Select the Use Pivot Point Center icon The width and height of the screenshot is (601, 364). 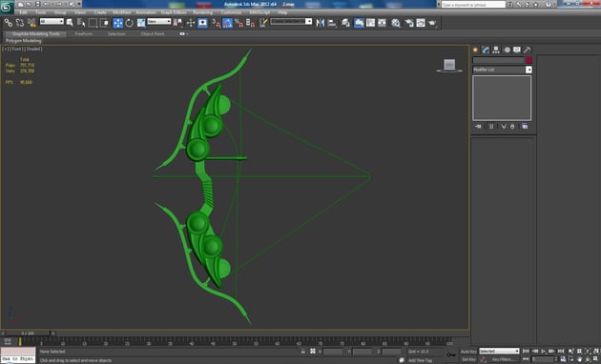(177, 23)
